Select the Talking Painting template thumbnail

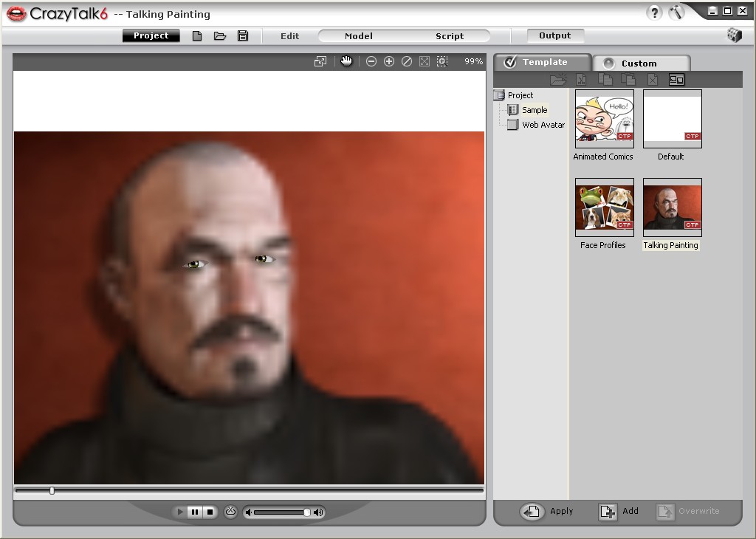coord(672,207)
